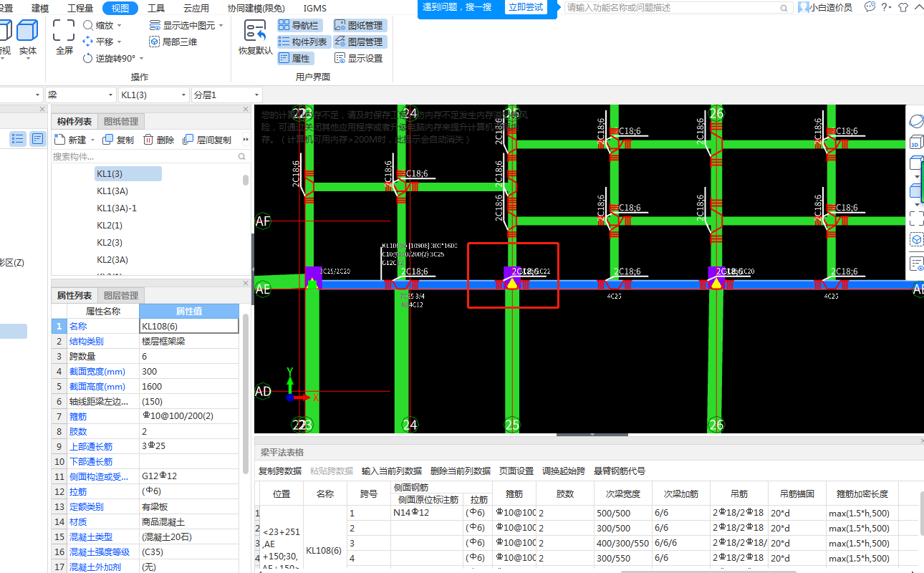Click search icon in 搜索构件 box
This screenshot has width=924, height=573.
point(242,156)
